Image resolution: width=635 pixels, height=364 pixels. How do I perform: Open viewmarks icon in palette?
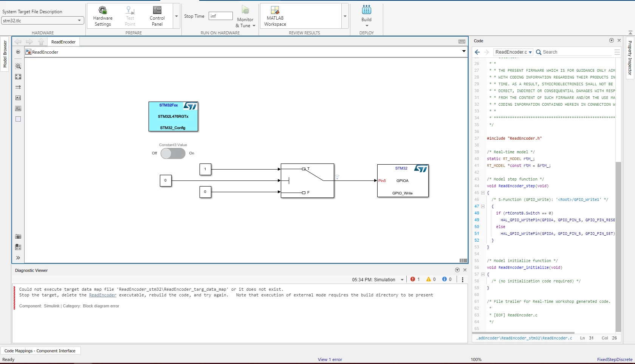[x=18, y=247]
